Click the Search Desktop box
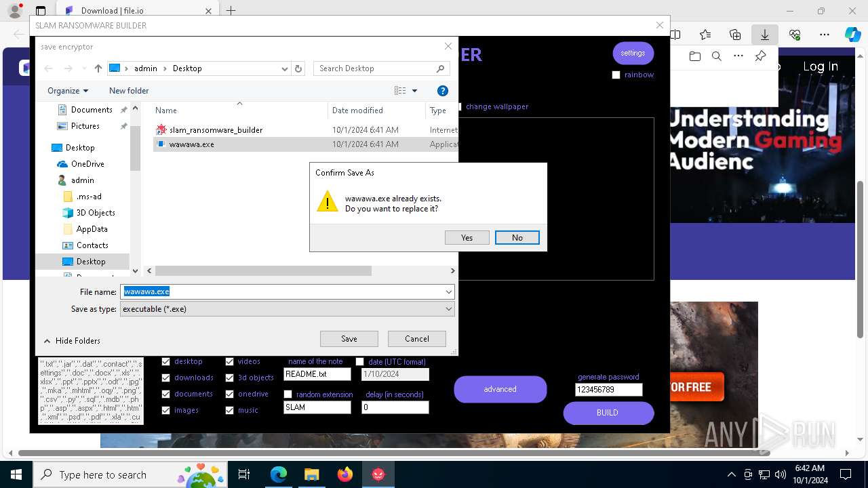This screenshot has width=868, height=488. pyautogui.click(x=382, y=68)
